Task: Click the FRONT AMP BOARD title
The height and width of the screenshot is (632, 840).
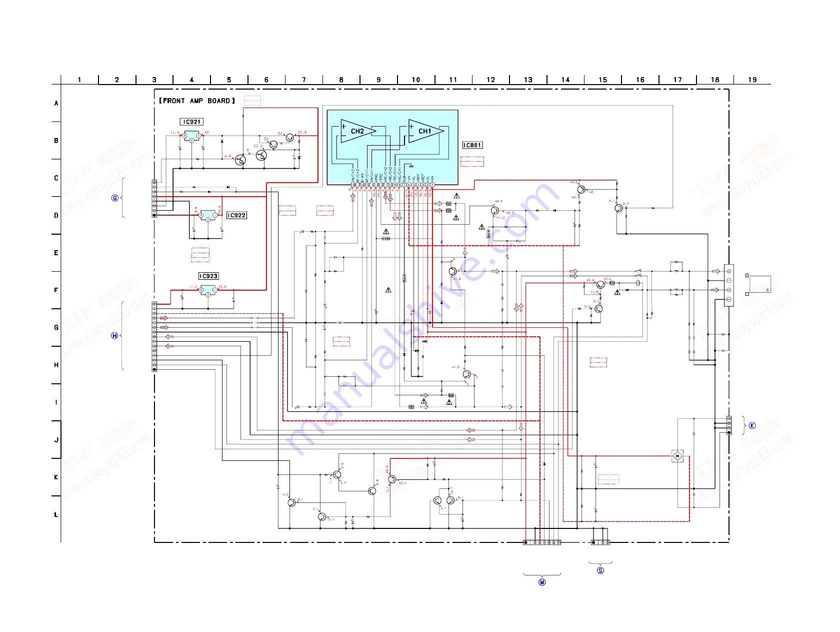Action: [196, 101]
